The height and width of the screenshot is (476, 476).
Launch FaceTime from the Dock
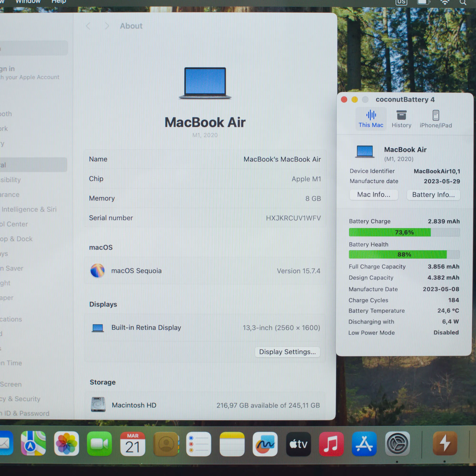[99, 444]
